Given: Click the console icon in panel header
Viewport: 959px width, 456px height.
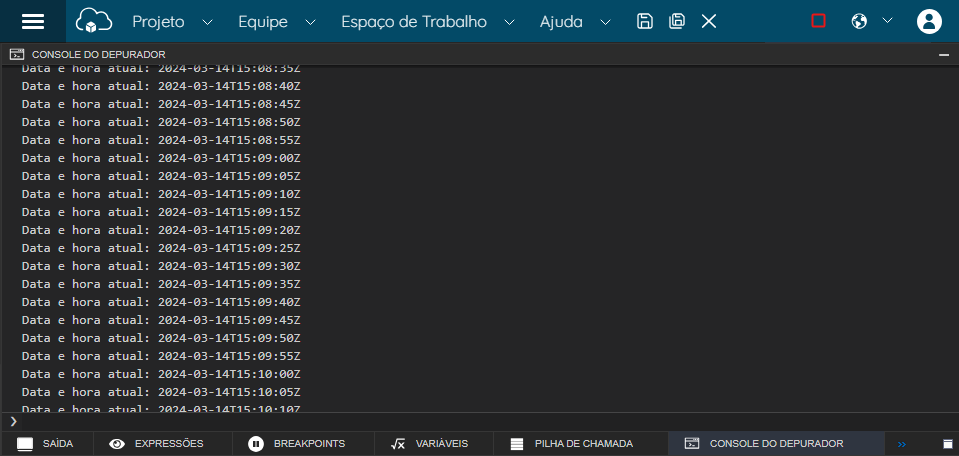Looking at the screenshot, I should (x=17, y=54).
